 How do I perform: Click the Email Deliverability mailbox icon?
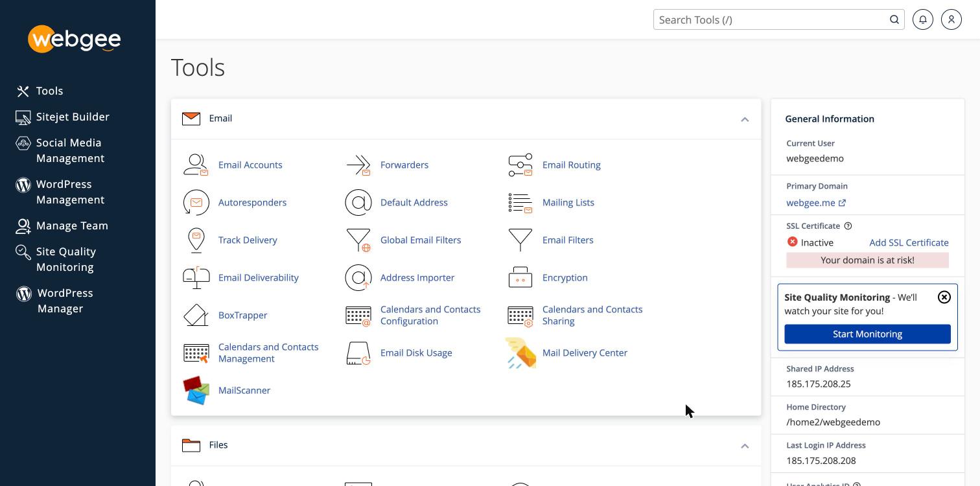coord(196,277)
